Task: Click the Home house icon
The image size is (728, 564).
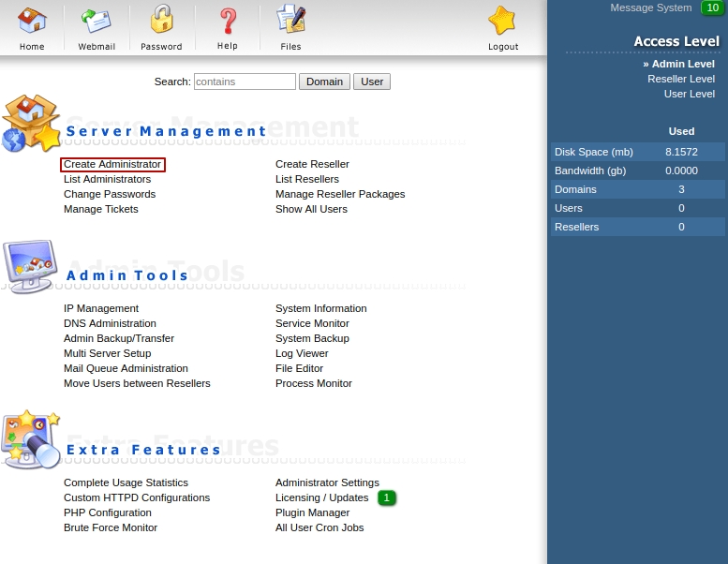Action: (x=32, y=20)
